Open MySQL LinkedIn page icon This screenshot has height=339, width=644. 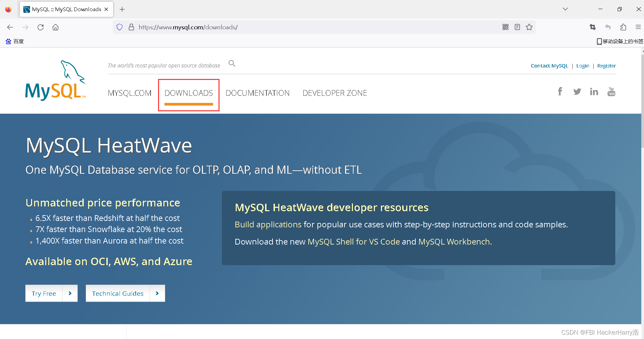(594, 91)
